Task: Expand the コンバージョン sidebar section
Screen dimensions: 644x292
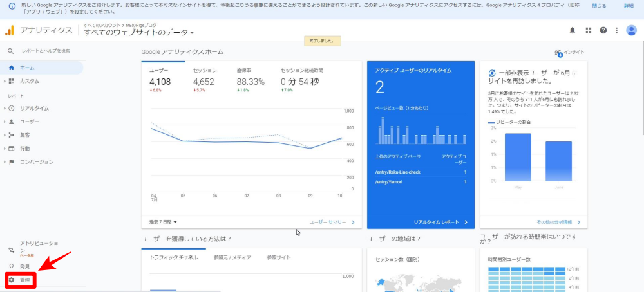Action: [x=5, y=162]
